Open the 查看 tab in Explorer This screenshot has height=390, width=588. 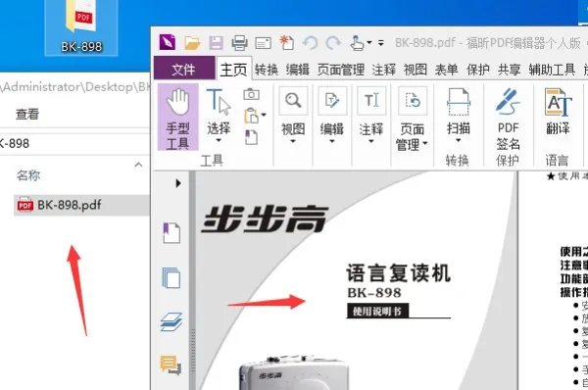27,114
